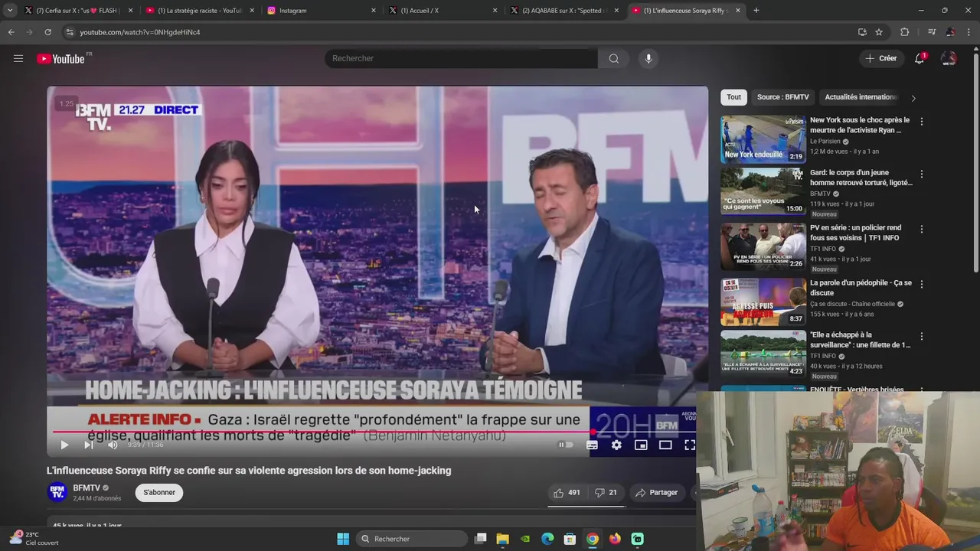Open File Explorer from the taskbar
The image size is (980, 551).
[502, 539]
